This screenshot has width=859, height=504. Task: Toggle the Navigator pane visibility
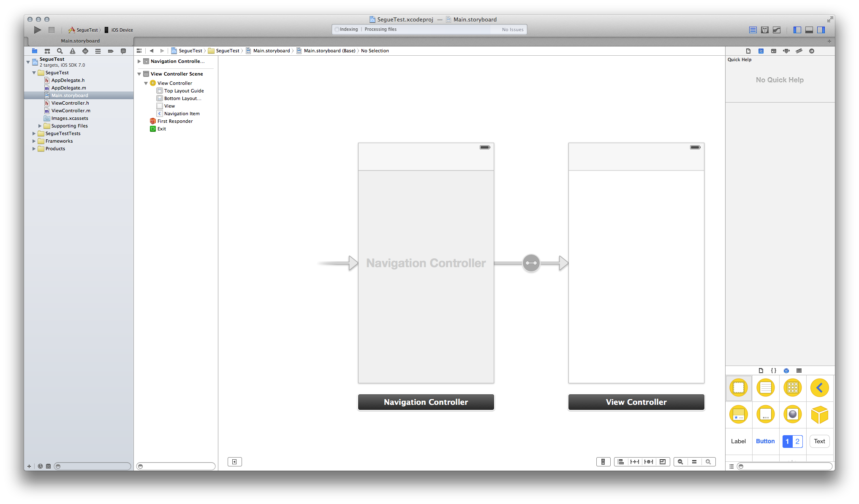coord(797,30)
